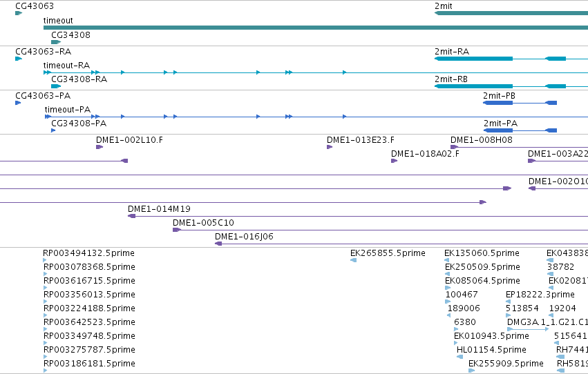Click the RP003494132.5prime EST label

pos(89,253)
